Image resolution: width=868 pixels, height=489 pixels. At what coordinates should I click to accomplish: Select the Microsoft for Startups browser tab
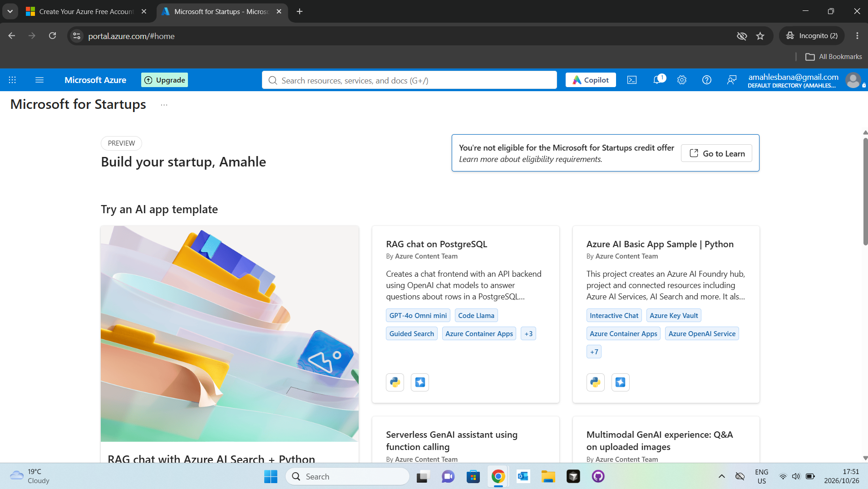coord(222,11)
